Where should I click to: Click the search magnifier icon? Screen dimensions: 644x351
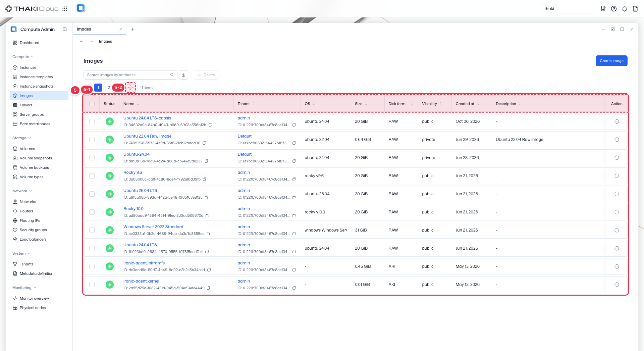[x=172, y=75]
